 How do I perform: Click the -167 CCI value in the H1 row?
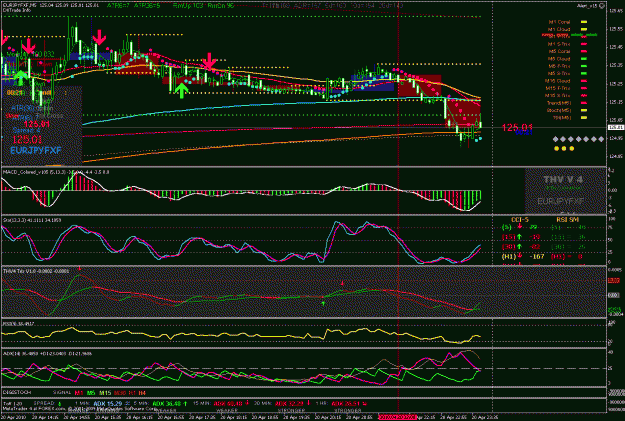point(535,256)
